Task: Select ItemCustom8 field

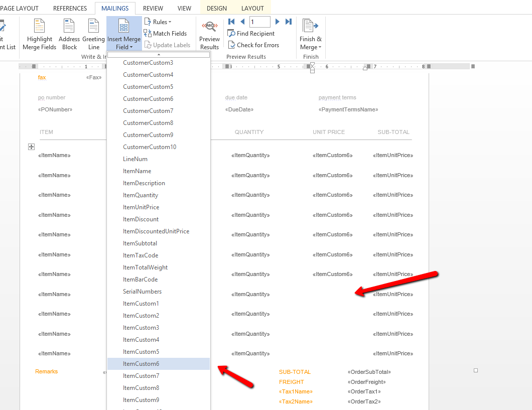Action: [x=159, y=388]
